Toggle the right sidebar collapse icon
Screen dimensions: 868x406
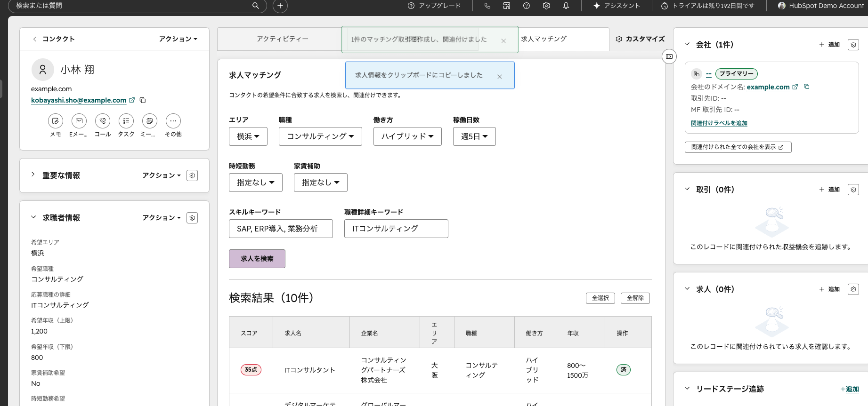669,56
